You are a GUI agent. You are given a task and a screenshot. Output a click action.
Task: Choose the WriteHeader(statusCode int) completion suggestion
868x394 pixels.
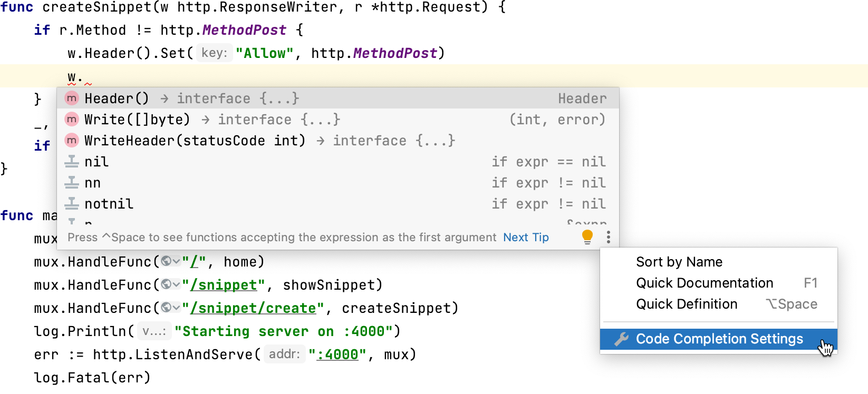point(195,141)
